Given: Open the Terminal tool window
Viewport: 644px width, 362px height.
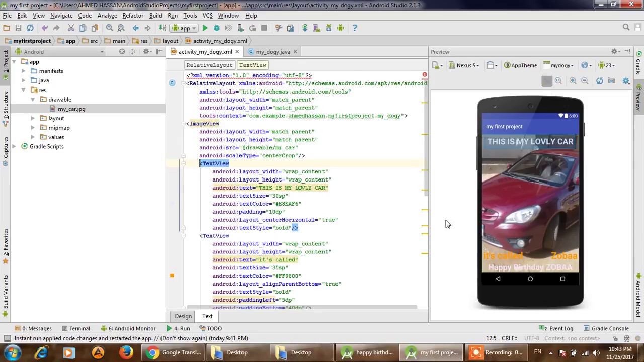Looking at the screenshot, I should tap(75, 328).
